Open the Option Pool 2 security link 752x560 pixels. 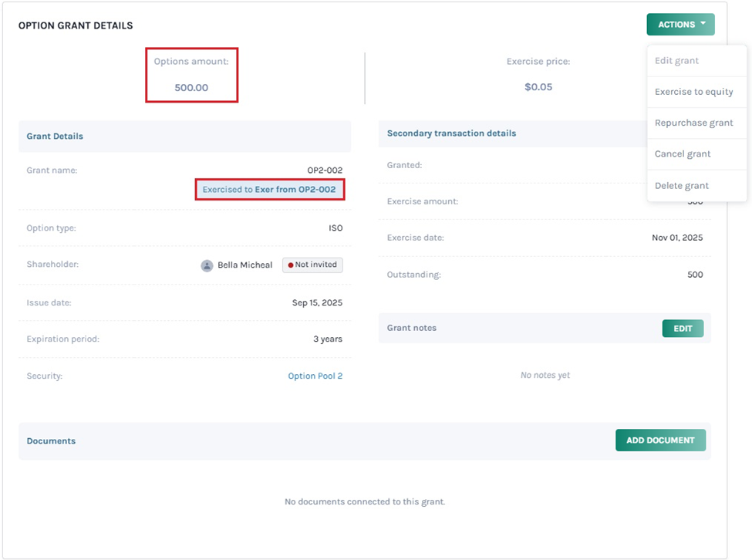tap(315, 376)
